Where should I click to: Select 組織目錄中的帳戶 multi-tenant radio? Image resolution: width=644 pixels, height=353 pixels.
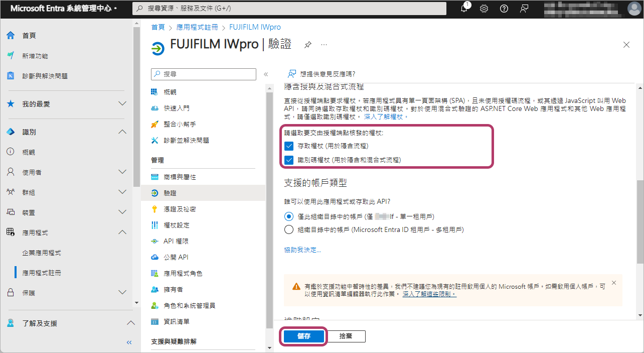pyautogui.click(x=288, y=230)
